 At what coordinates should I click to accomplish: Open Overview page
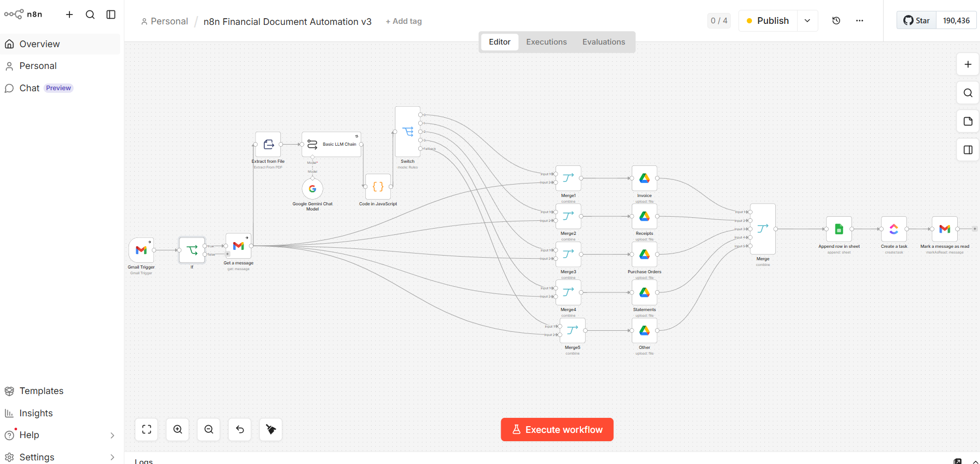point(60,44)
